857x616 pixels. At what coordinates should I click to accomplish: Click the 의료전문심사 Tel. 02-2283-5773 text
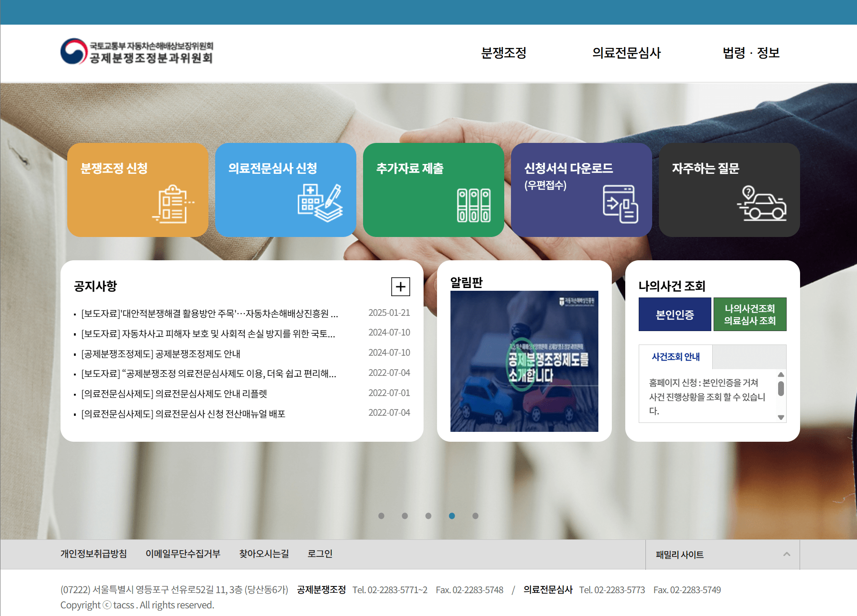584,590
